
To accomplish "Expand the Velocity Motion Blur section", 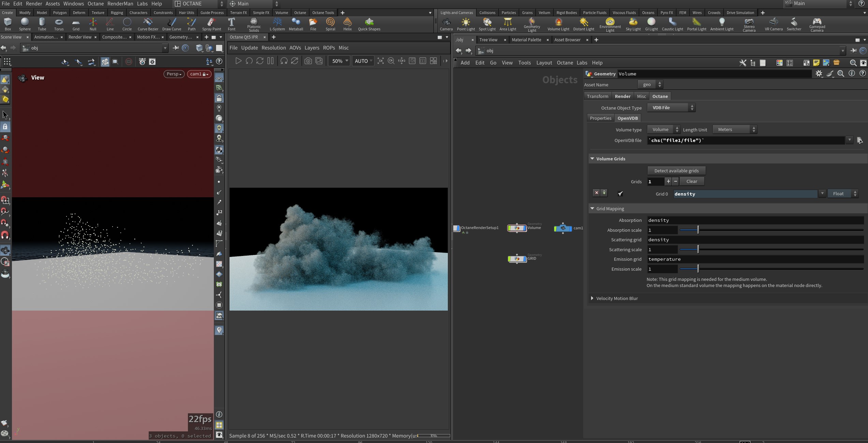I will point(592,298).
